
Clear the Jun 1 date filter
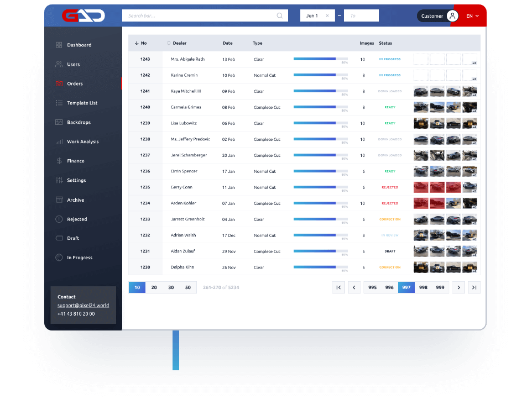click(327, 15)
